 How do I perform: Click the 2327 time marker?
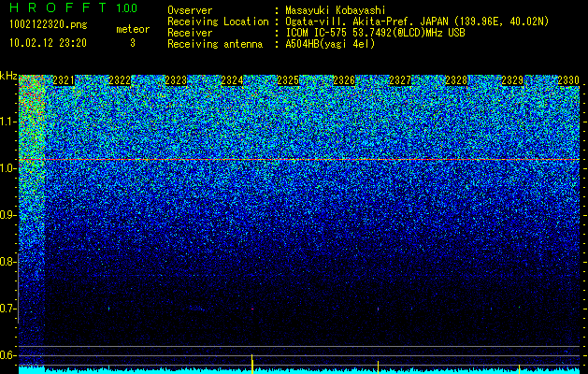[x=400, y=80]
